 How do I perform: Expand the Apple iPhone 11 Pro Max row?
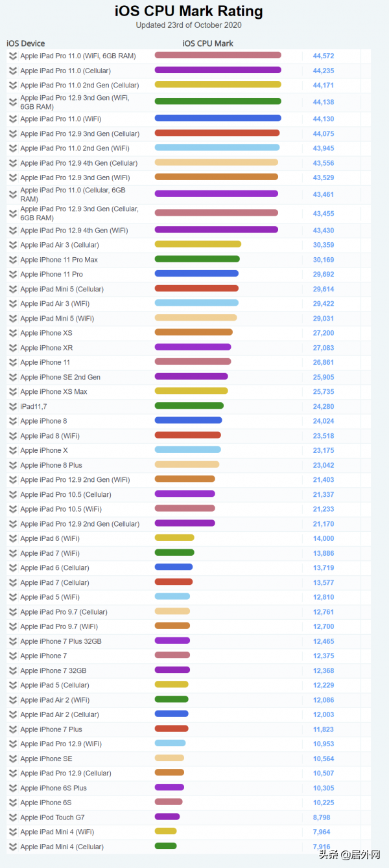tap(12, 260)
